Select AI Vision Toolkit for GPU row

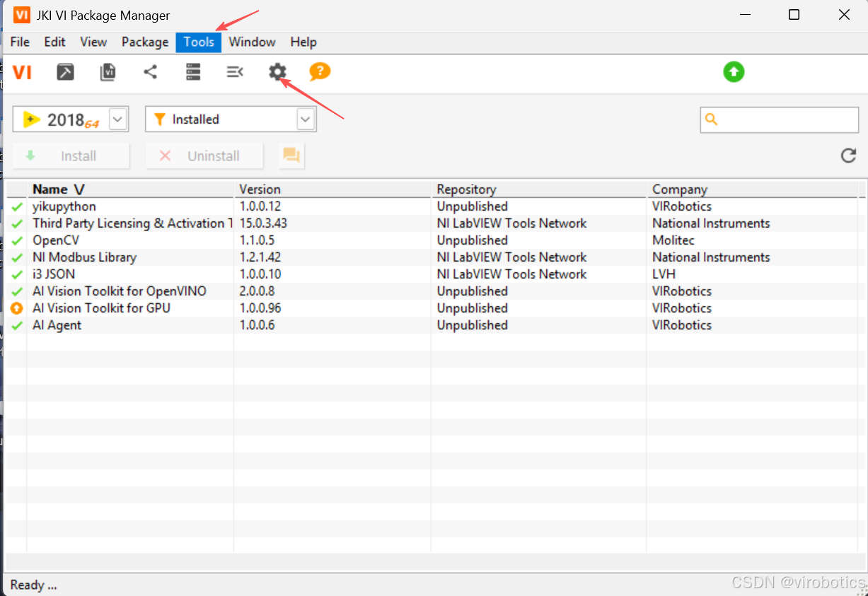tap(432, 308)
